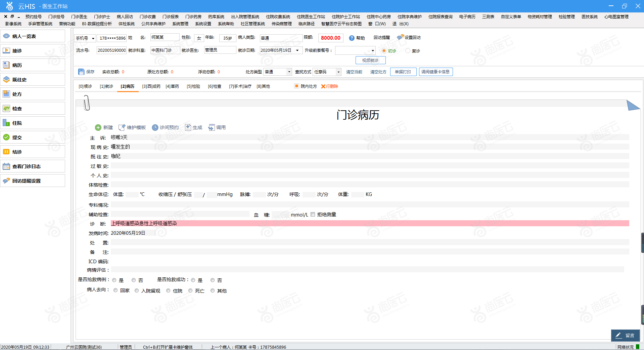Click the 云HIS application logo
This screenshot has width=644, height=350.
(x=9, y=6)
